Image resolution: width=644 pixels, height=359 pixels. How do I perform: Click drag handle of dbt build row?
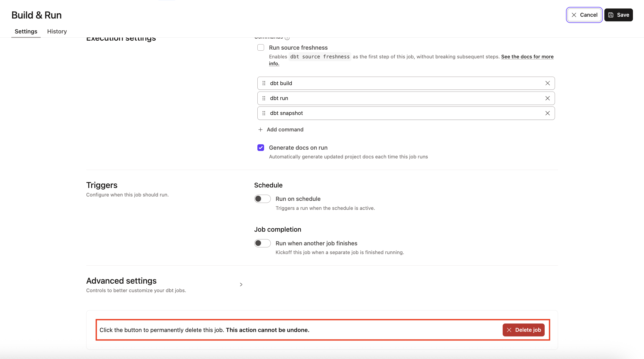coord(264,83)
